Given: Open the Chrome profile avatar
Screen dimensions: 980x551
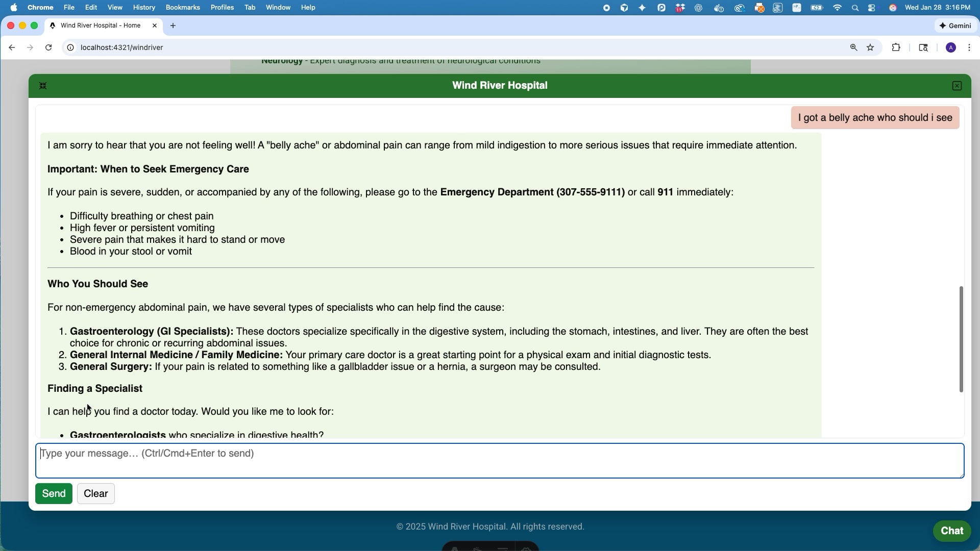Looking at the screenshot, I should [950, 47].
